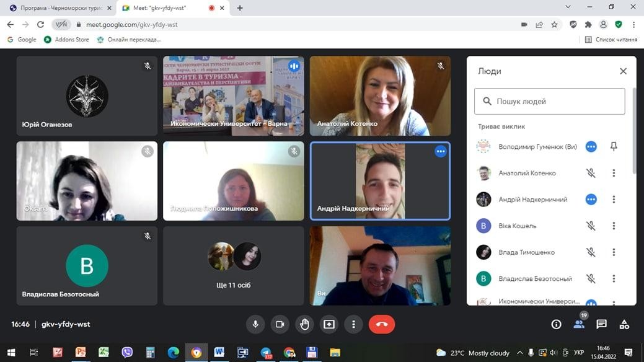Viewport: 644px width, 362px height.
Task: Click the muted mic icon on Анатолий Котенко tile
Action: [x=440, y=66]
